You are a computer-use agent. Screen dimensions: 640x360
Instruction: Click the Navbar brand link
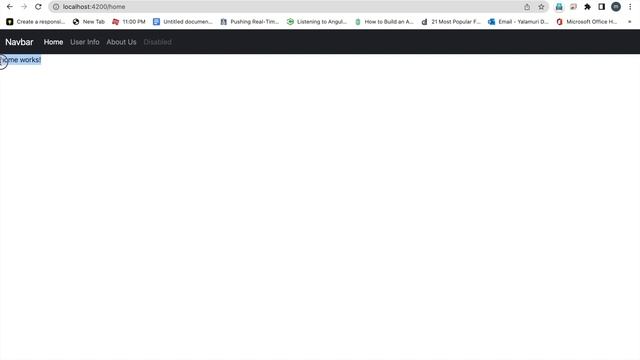coord(19,42)
